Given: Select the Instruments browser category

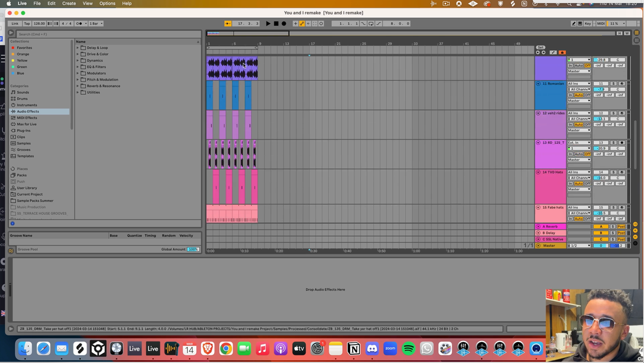Looking at the screenshot, I should point(27,105).
